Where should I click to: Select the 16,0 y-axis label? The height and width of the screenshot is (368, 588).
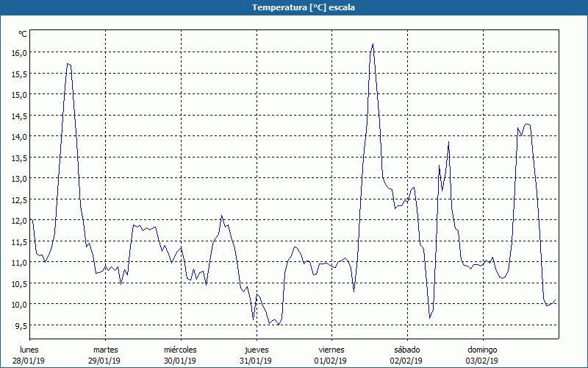(18, 52)
